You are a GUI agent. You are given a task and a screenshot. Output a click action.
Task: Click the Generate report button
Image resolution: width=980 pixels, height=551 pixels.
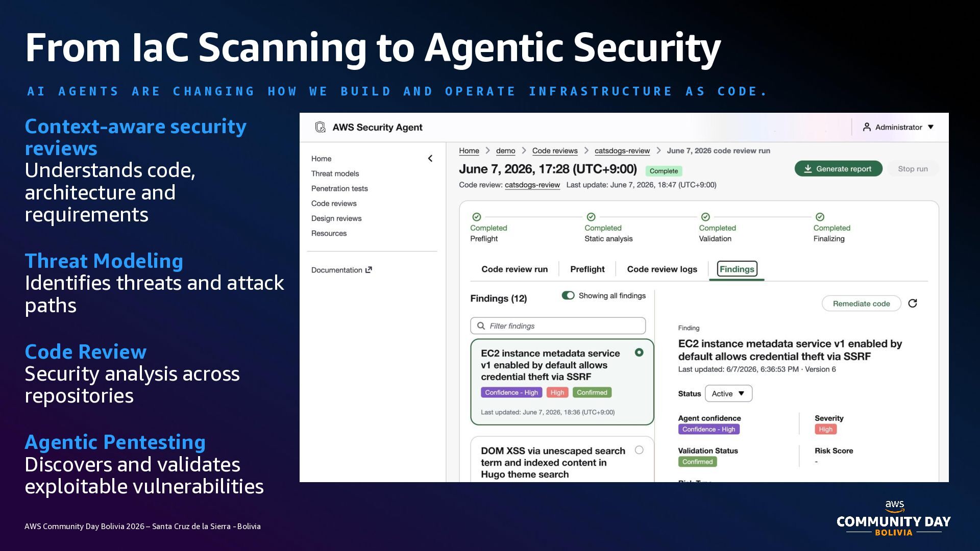point(838,168)
